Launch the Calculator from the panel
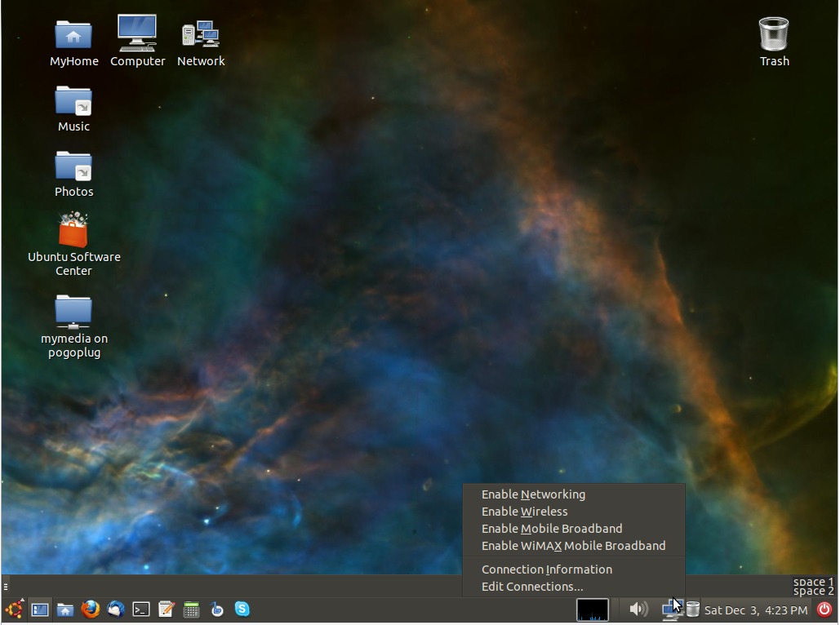 [191, 609]
